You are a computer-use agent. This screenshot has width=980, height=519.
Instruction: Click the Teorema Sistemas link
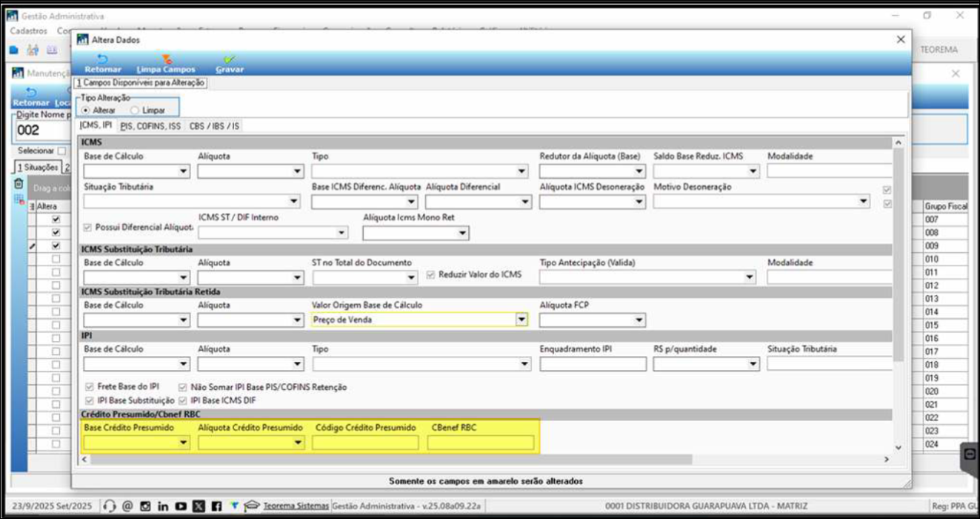(296, 506)
